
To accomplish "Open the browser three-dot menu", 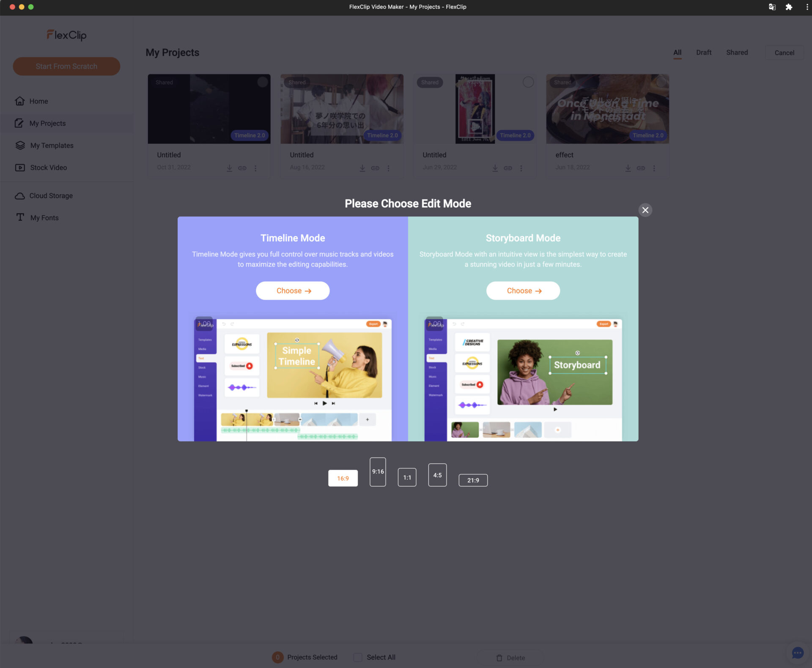I will (x=807, y=7).
